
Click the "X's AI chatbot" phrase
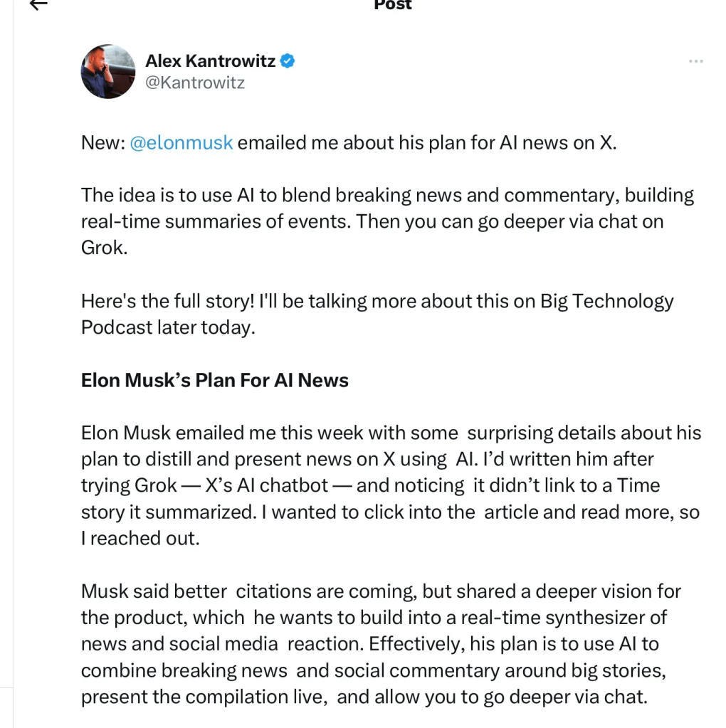click(266, 485)
